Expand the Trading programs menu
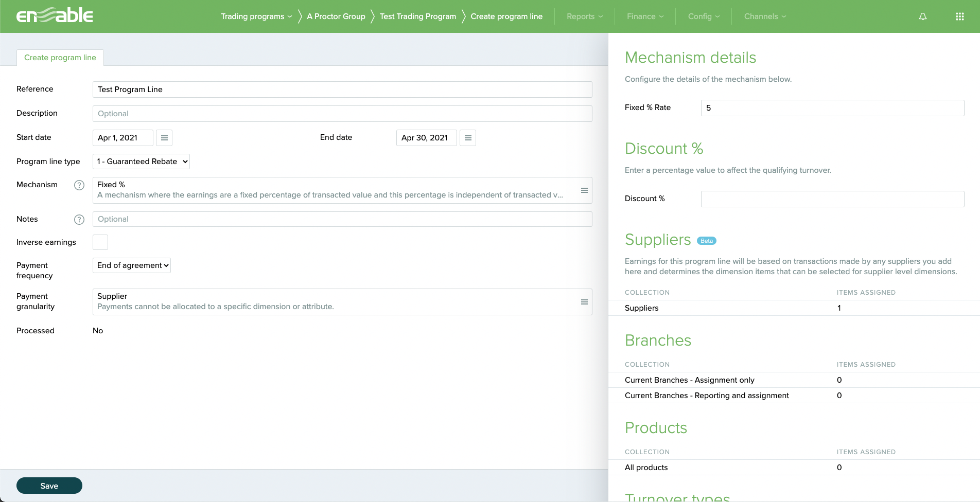This screenshot has height=502, width=980. point(256,16)
